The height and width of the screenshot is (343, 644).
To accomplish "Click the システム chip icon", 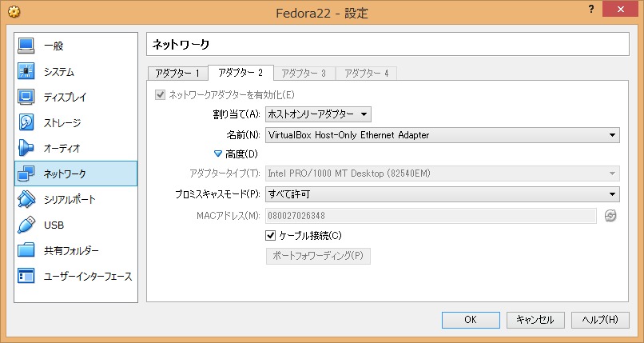I will coord(26,71).
